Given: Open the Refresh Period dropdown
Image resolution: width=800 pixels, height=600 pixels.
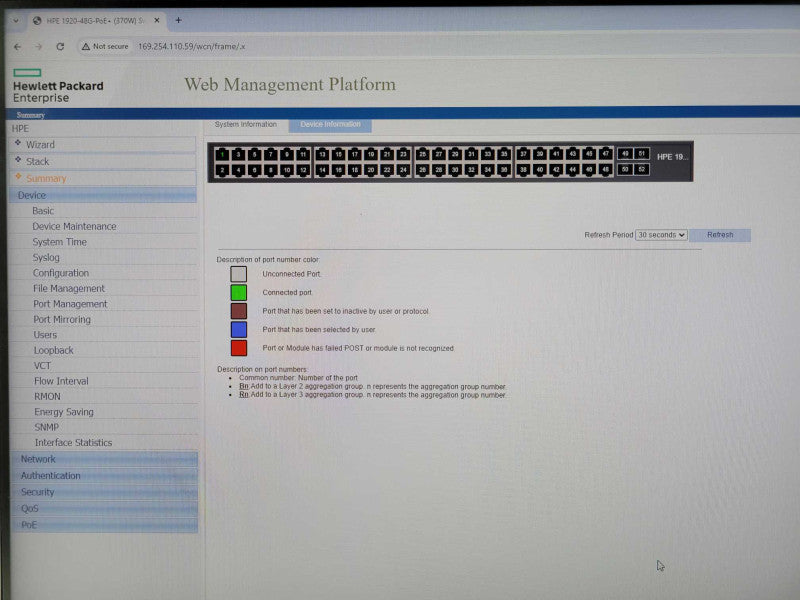Looking at the screenshot, I should (x=661, y=235).
